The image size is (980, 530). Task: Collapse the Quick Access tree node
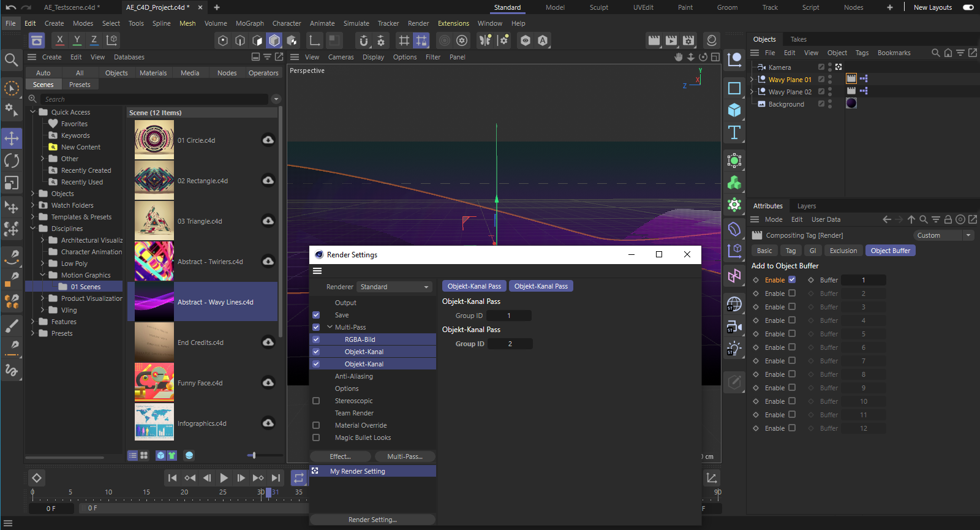[33, 112]
